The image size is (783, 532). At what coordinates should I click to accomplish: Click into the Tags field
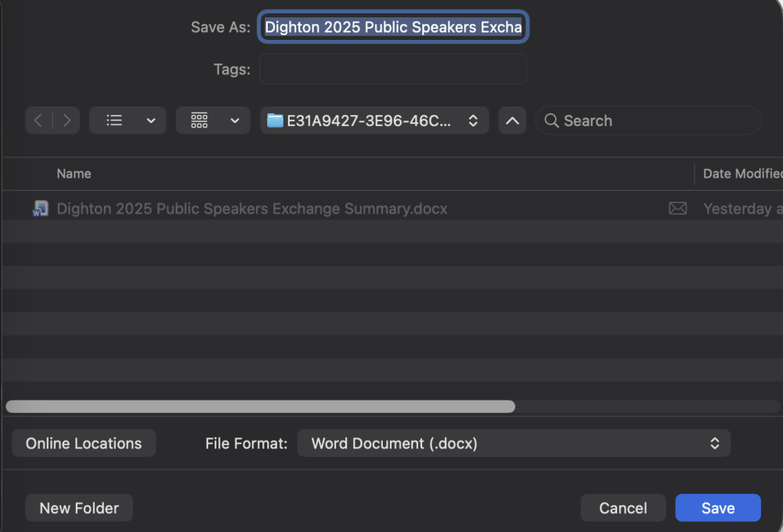[x=393, y=69]
